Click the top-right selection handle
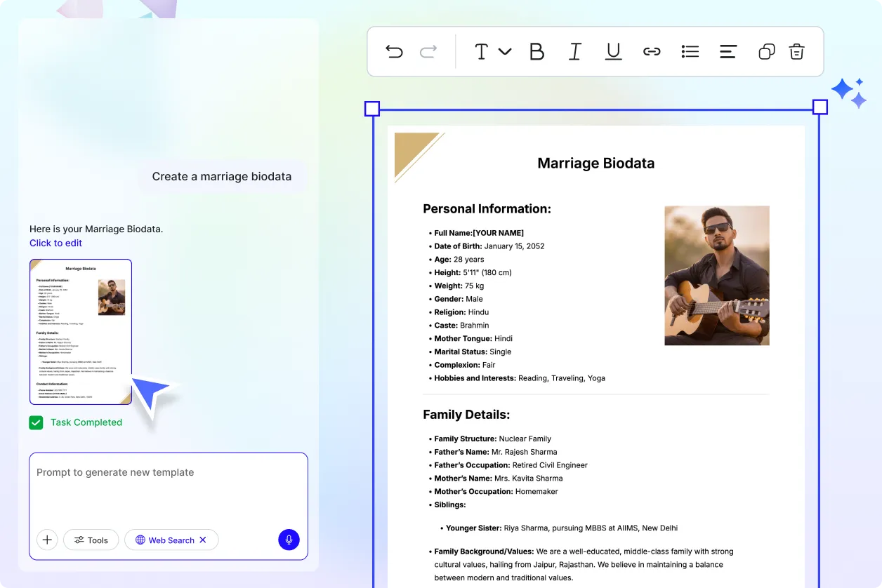The image size is (882, 588). pyautogui.click(x=820, y=107)
